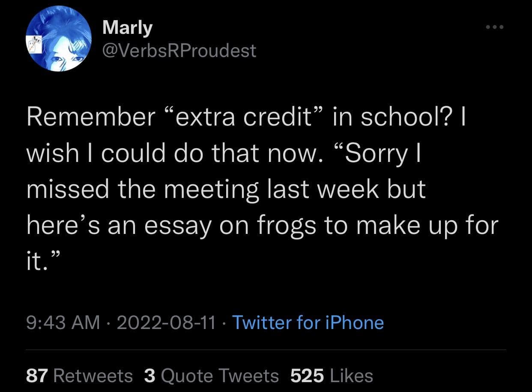Image resolution: width=532 pixels, height=392 pixels.
Task: Click the @VerbsRProudest handle
Action: click(179, 51)
